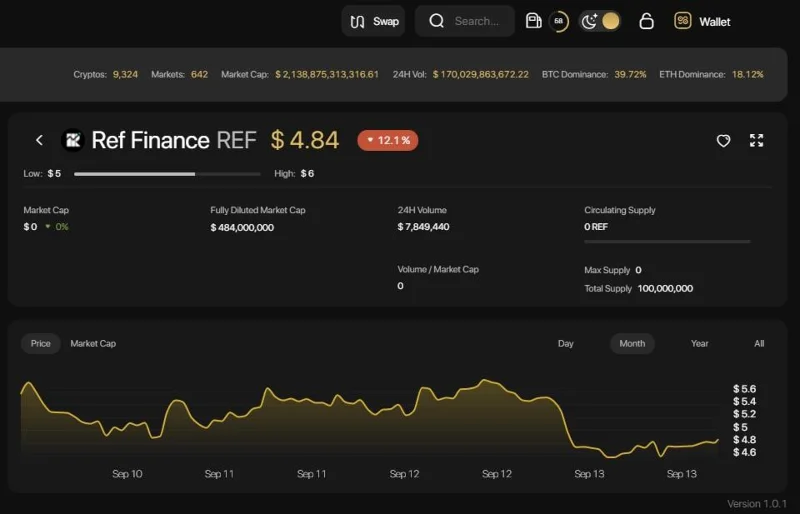Click the High $6 label

point(294,174)
